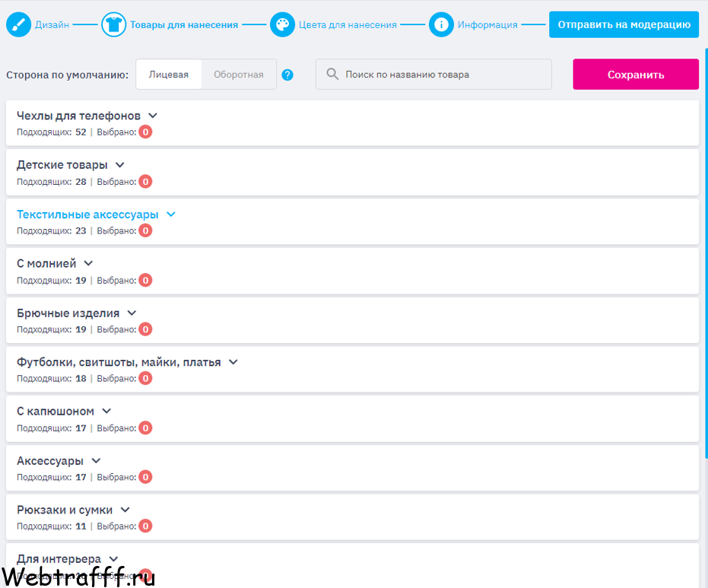Expand Для интерьера chevron
Viewport: 708px width, 588px height.
pyautogui.click(x=114, y=559)
